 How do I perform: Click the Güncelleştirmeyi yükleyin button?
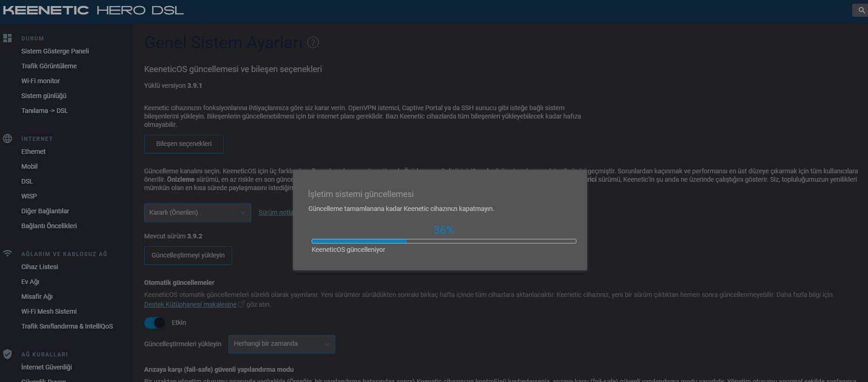click(x=188, y=256)
